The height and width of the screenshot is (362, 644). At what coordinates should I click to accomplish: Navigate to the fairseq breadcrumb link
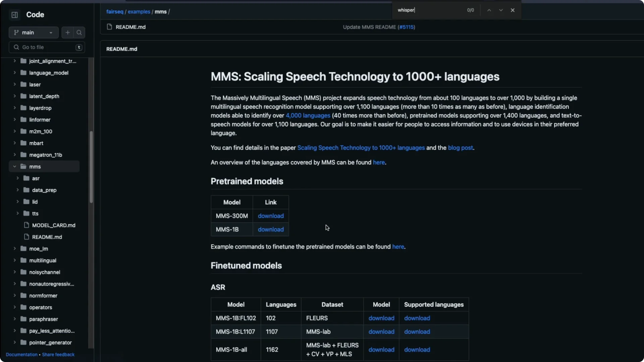114,12
